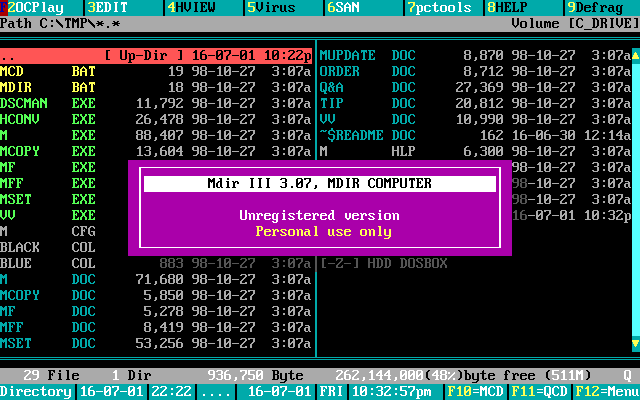The image size is (640, 400).
Task: Select file MUPDATE DOC
Action: coord(475,56)
